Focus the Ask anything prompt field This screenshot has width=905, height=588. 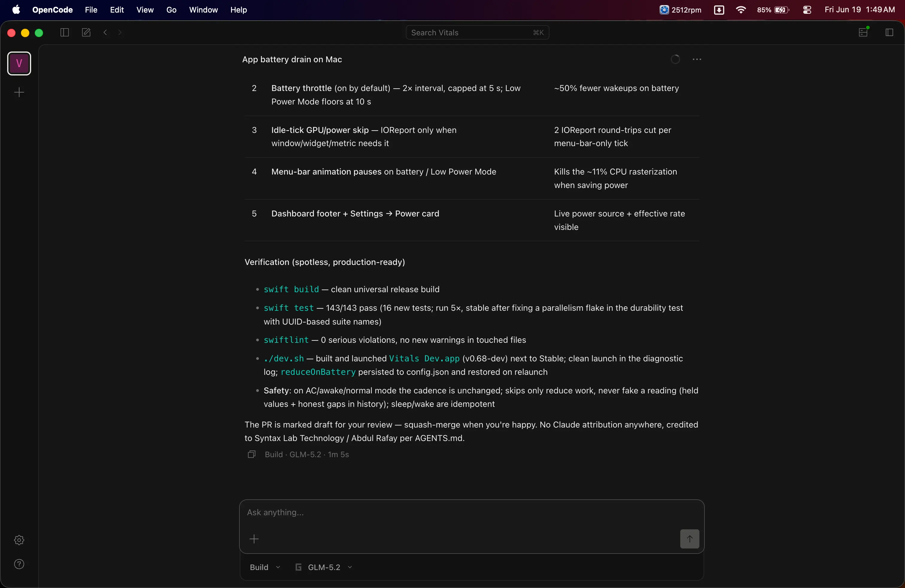[472, 513]
